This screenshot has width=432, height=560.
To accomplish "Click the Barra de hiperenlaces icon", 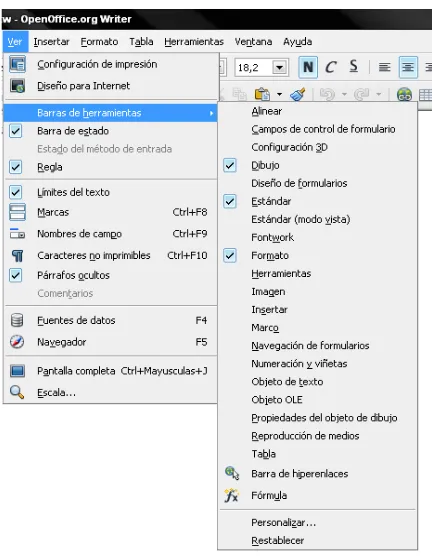I will [232, 474].
